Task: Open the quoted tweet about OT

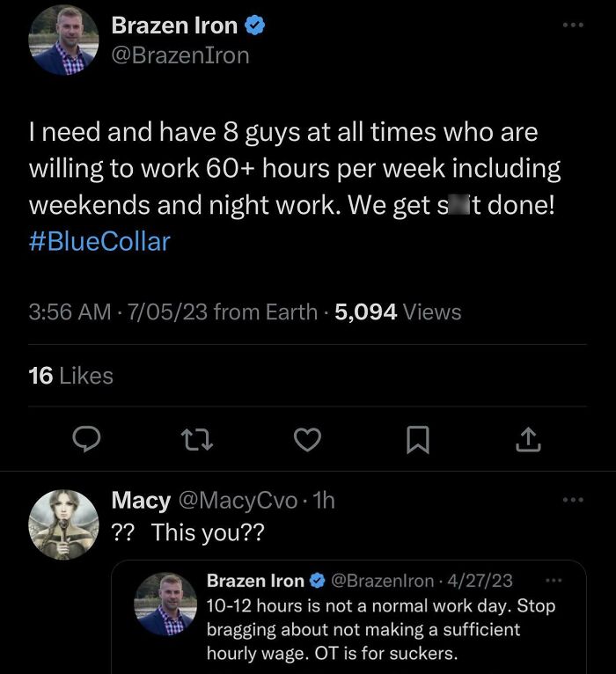Action: click(x=380, y=629)
